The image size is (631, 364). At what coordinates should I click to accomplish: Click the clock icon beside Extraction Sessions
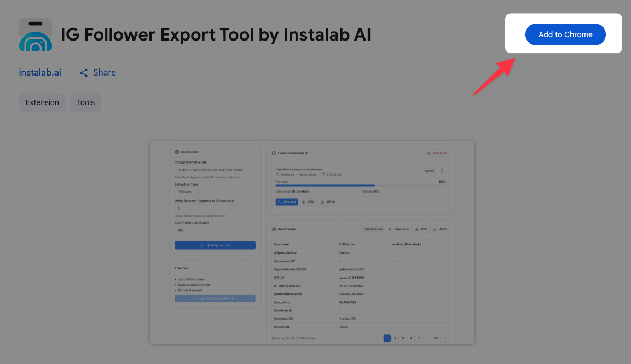274,153
